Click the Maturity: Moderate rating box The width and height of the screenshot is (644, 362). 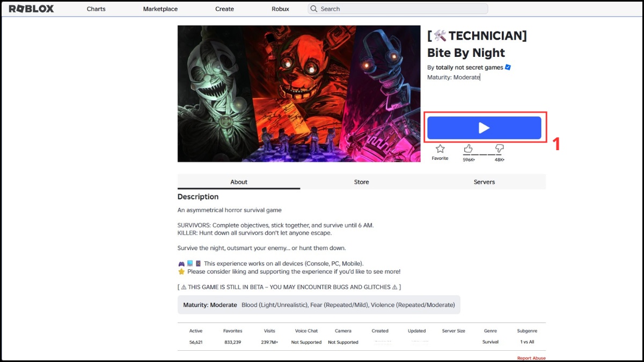[x=319, y=305]
